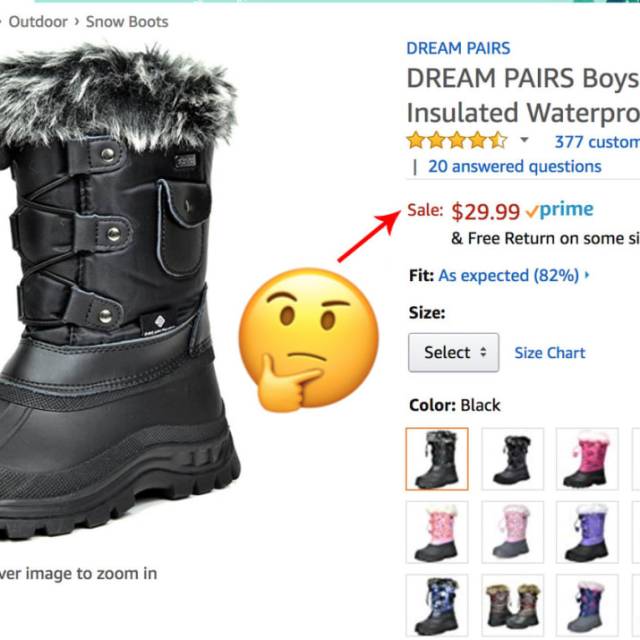Choose the pale pink boot with gray sole
640x640 pixels.
[512, 532]
